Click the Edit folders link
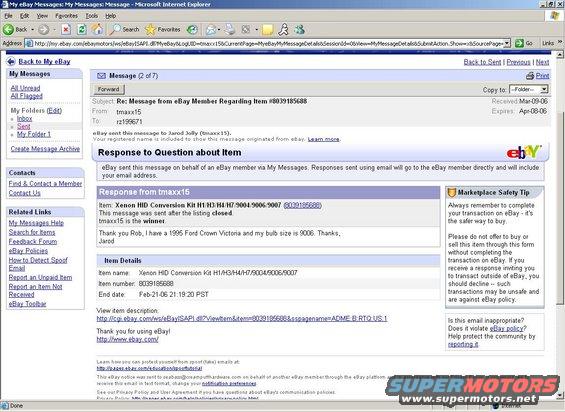 pos(54,111)
